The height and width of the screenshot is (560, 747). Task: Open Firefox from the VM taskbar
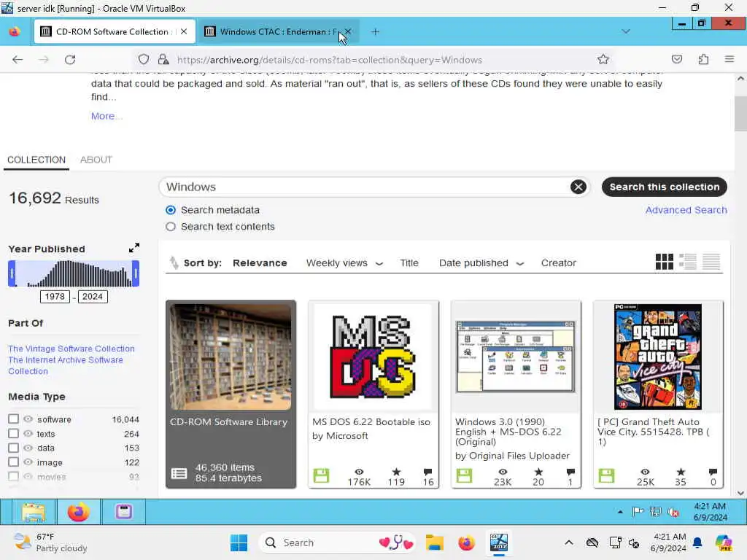78,513
